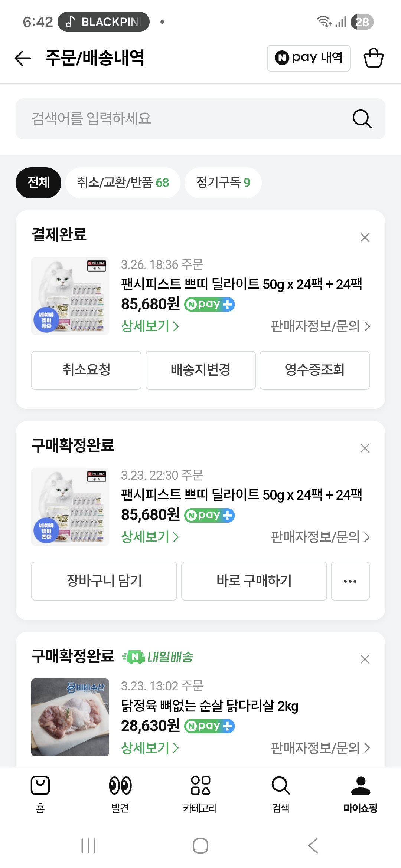The height and width of the screenshot is (868, 401).
Task: Tap the Npay 내역 button
Action: 309,58
